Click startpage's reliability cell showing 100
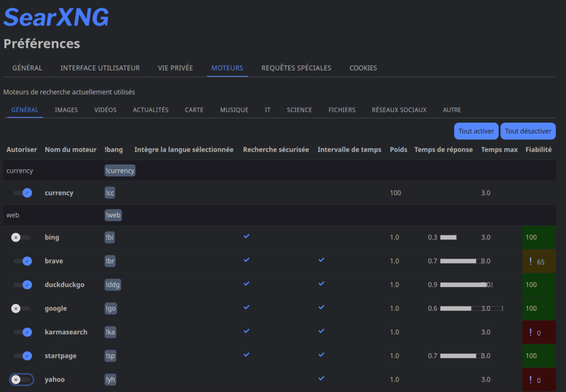 (x=538, y=356)
